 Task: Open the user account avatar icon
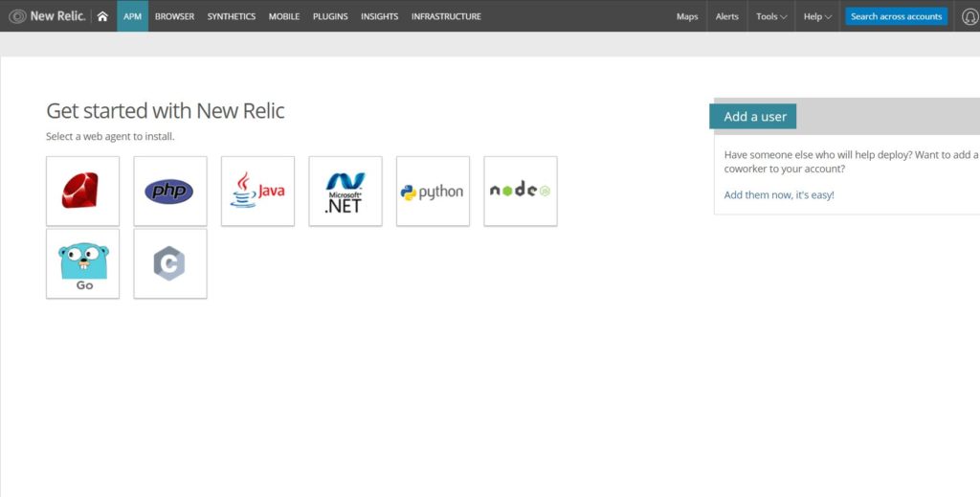(971, 17)
